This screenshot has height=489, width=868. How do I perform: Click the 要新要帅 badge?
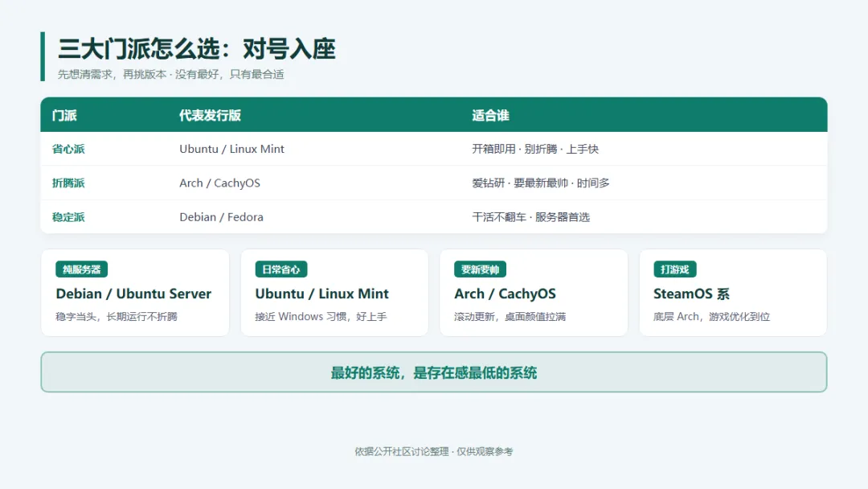point(480,269)
